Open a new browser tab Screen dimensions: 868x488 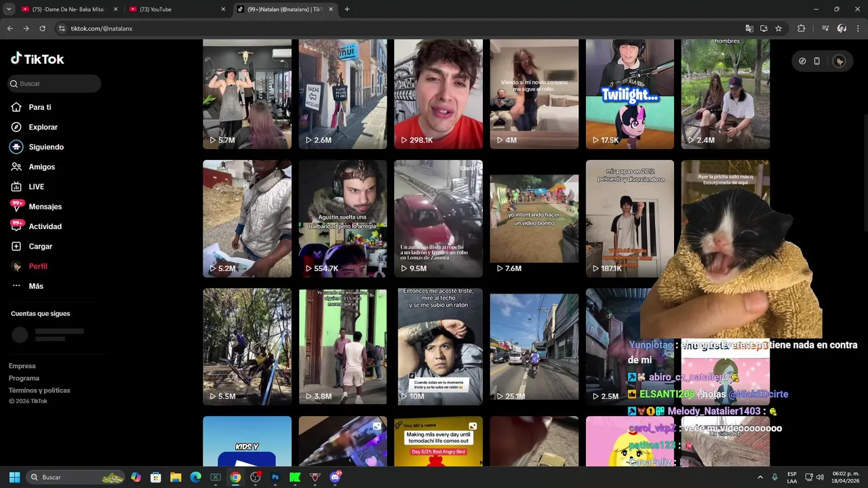click(x=347, y=9)
